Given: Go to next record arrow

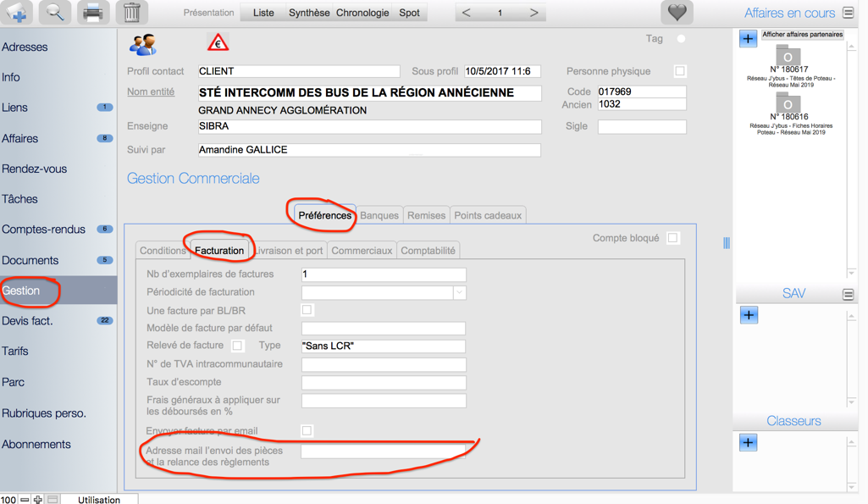Looking at the screenshot, I should tap(534, 13).
